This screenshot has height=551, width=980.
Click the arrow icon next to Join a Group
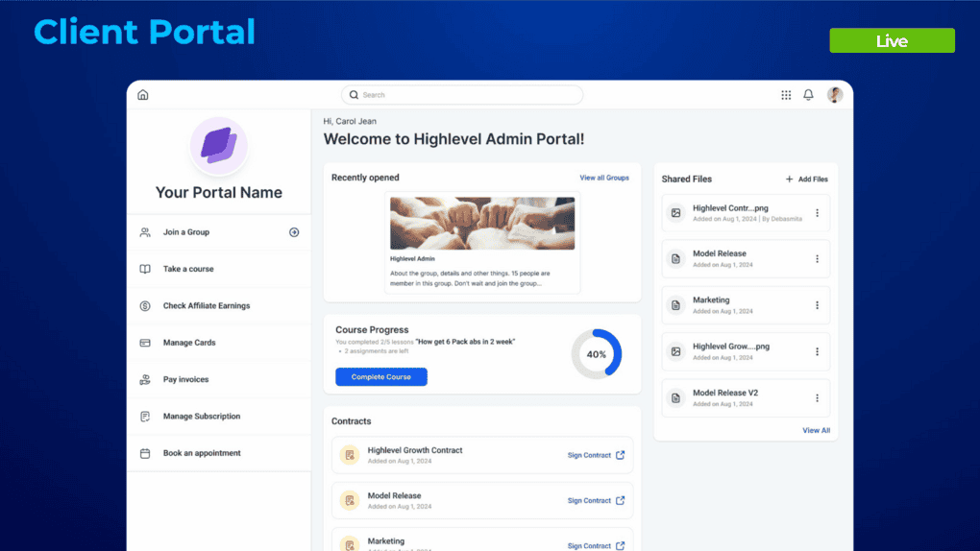[x=294, y=232]
